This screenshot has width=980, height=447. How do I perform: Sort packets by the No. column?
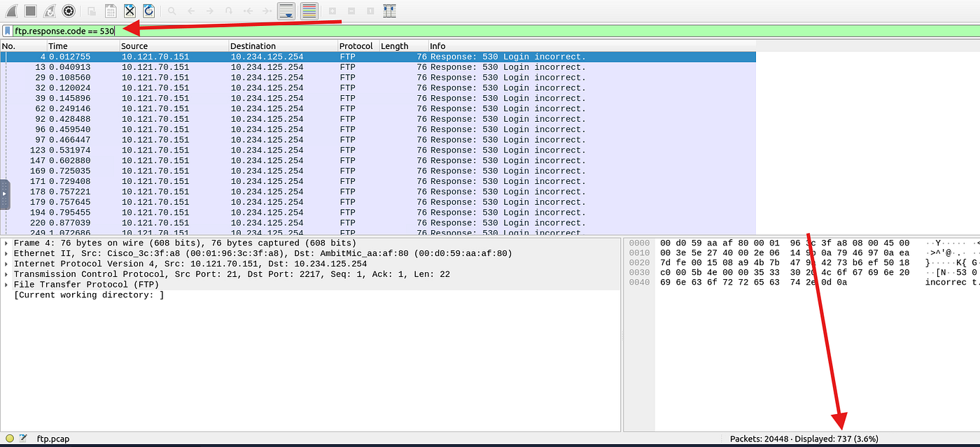[x=24, y=46]
